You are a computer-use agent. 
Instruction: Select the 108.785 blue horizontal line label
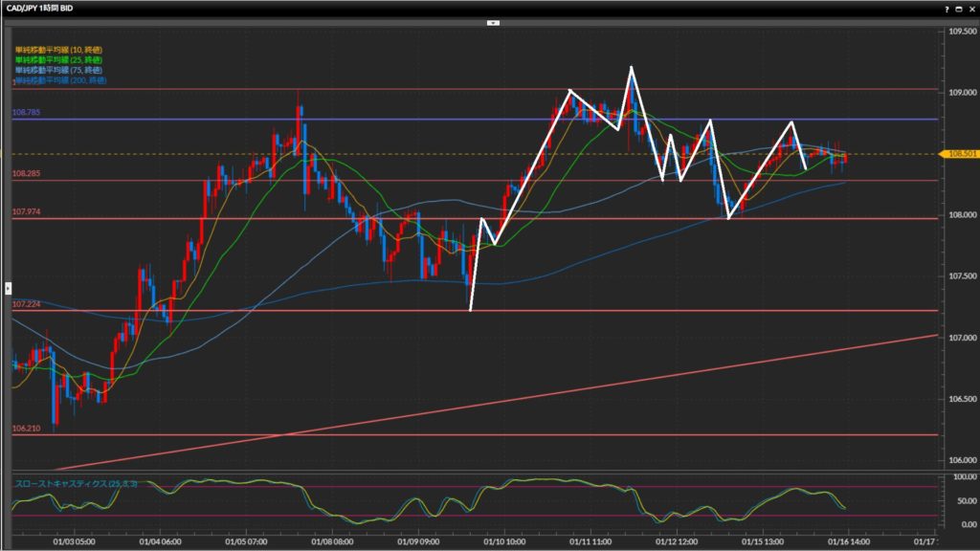[25, 113]
